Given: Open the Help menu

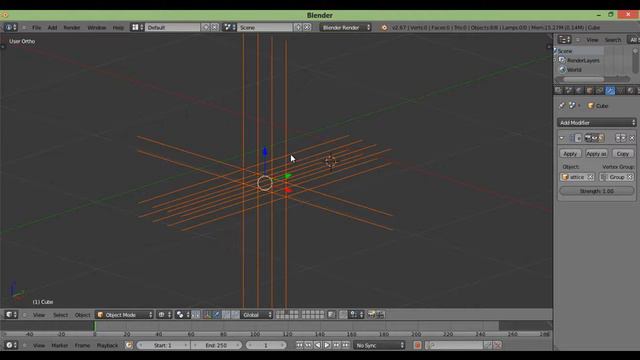Looking at the screenshot, I should tap(118, 27).
